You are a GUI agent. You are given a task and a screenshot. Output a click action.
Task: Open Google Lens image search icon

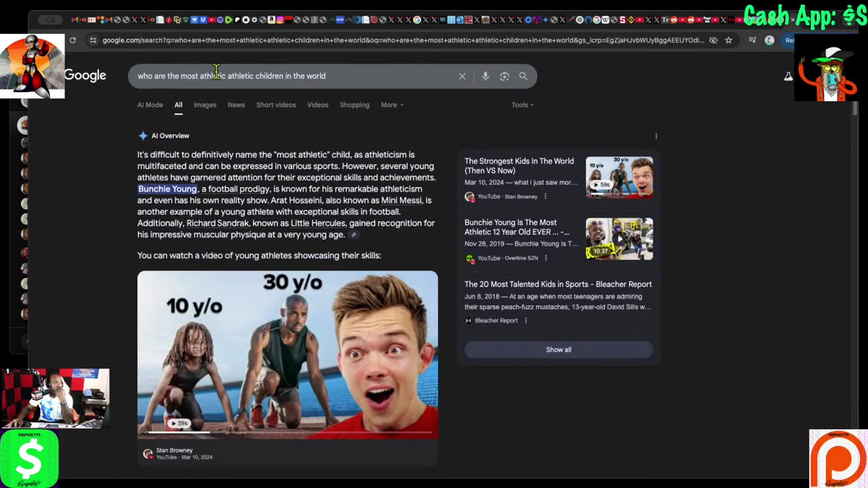pos(505,76)
